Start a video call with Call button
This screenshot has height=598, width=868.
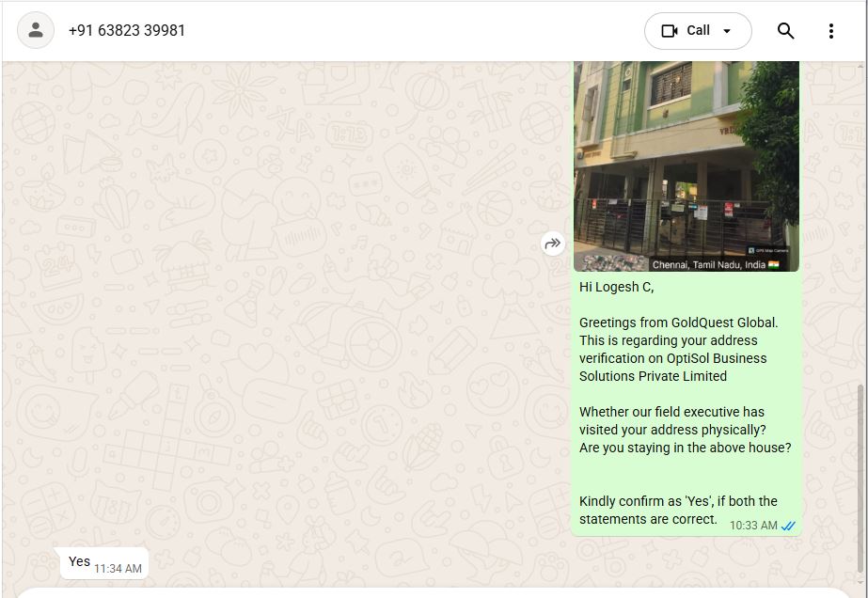(x=698, y=31)
